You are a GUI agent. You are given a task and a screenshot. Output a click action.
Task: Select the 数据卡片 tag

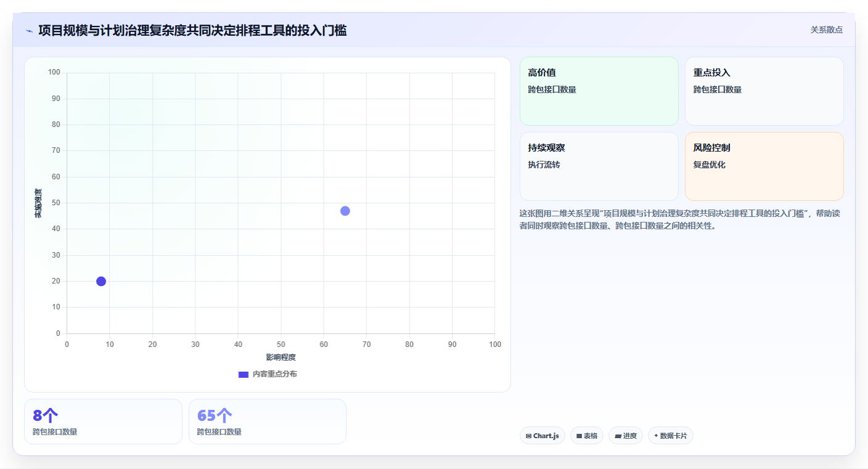[x=671, y=436]
